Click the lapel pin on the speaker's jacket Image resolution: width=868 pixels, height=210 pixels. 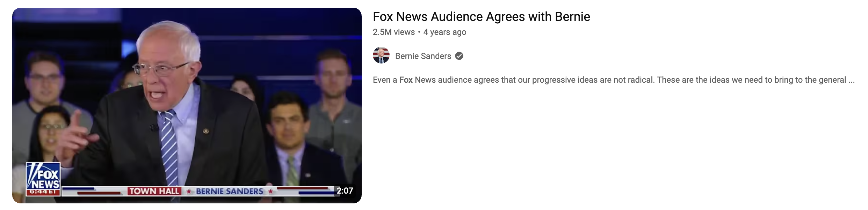click(x=206, y=131)
